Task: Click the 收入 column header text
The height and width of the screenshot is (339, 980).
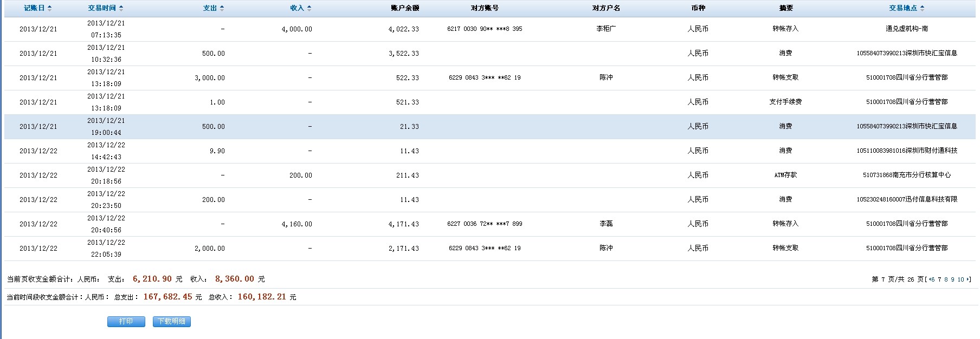Action: 297,8
